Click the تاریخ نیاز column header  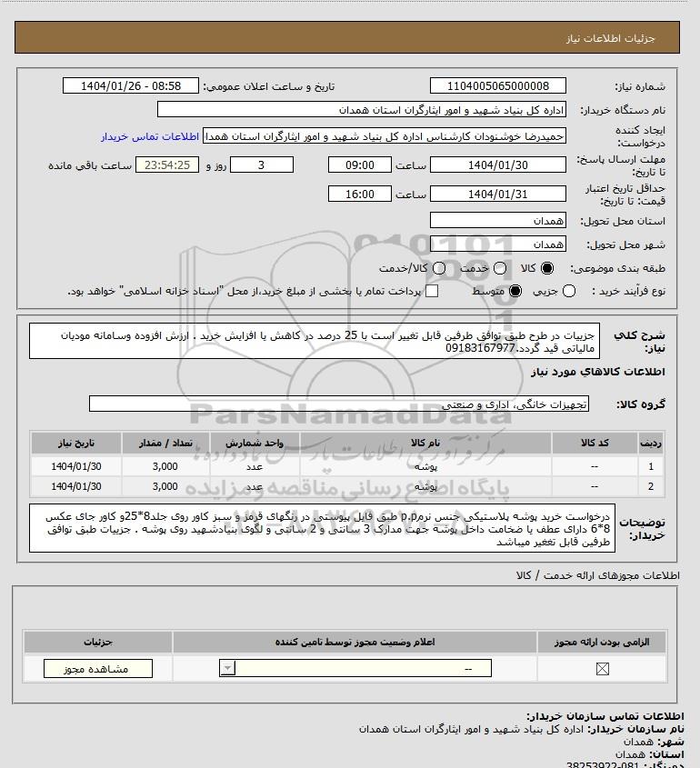click(x=76, y=443)
